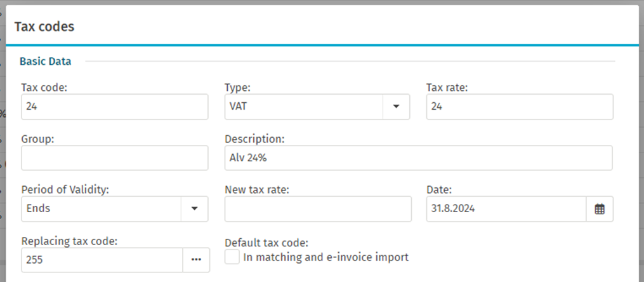Focus the Replacing tax code field with 255
644x282 pixels.
pyautogui.click(x=102, y=260)
